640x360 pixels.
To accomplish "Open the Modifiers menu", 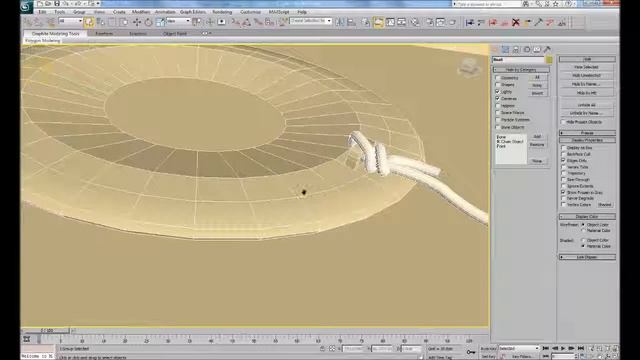I will (x=141, y=12).
